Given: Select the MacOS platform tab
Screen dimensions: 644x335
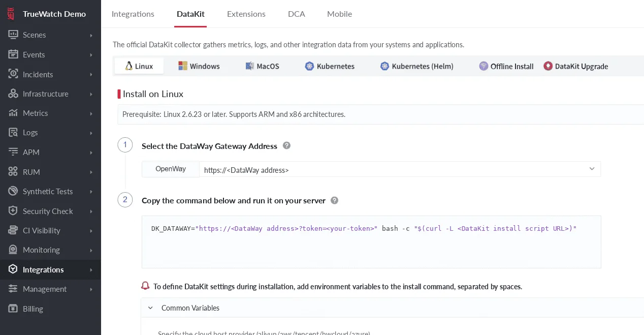Looking at the screenshot, I should click(262, 66).
